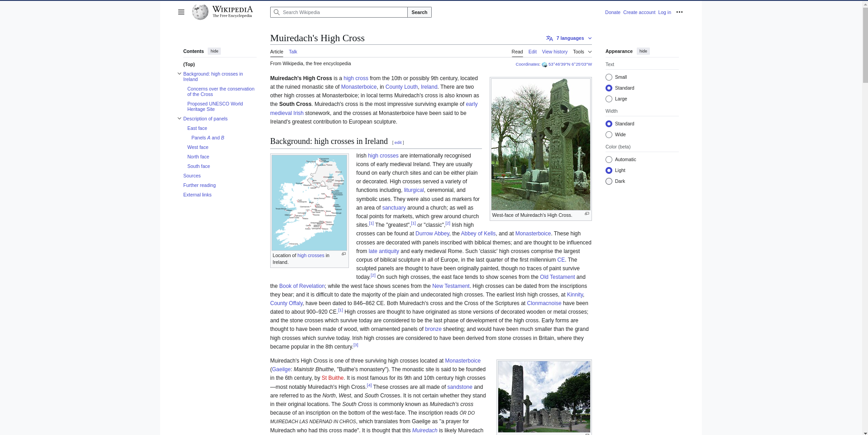Image resolution: width=868 pixels, height=435 pixels.
Task: Switch to the Talk tab
Action: pos(293,52)
